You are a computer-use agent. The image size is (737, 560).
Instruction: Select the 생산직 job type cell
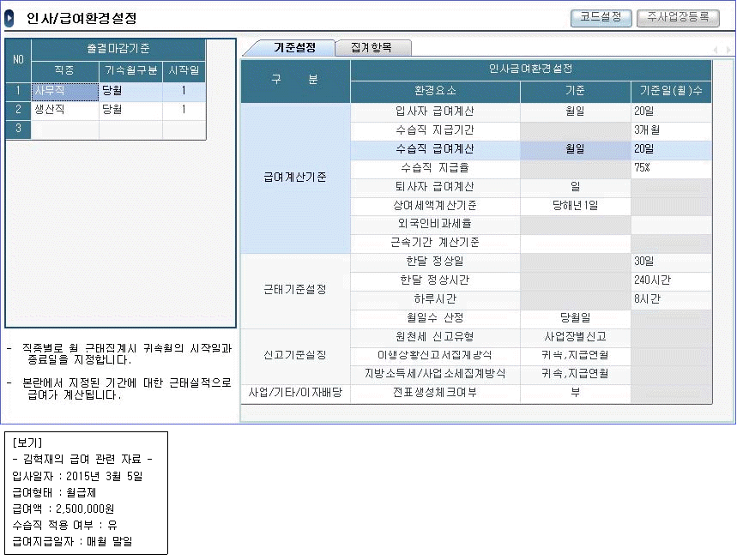click(64, 110)
